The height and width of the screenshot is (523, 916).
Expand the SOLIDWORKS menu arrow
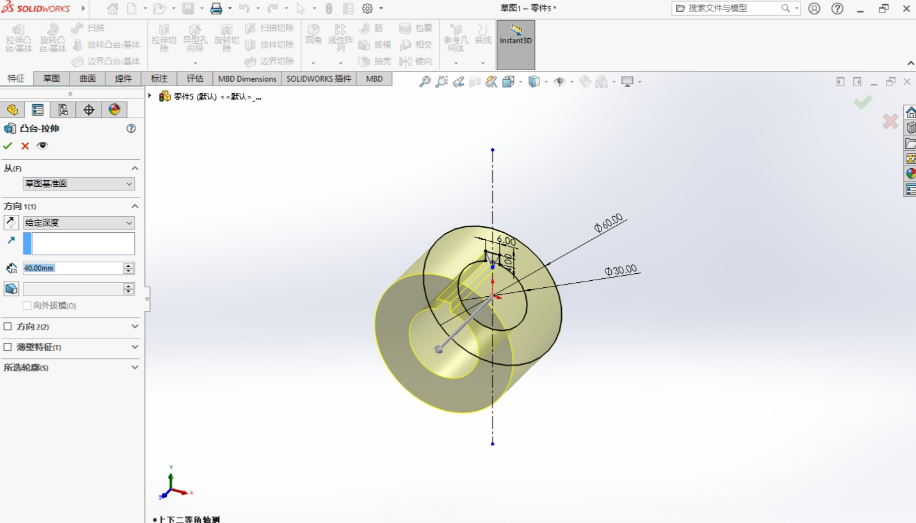[83, 8]
